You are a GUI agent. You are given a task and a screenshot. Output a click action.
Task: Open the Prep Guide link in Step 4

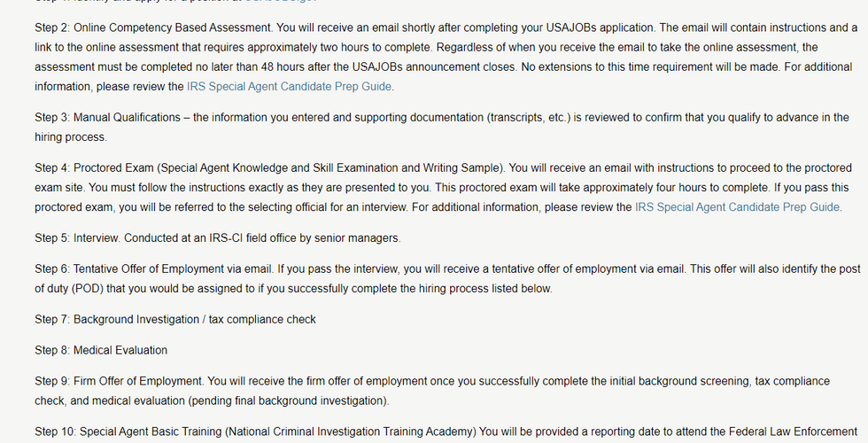pyautogui.click(x=737, y=206)
